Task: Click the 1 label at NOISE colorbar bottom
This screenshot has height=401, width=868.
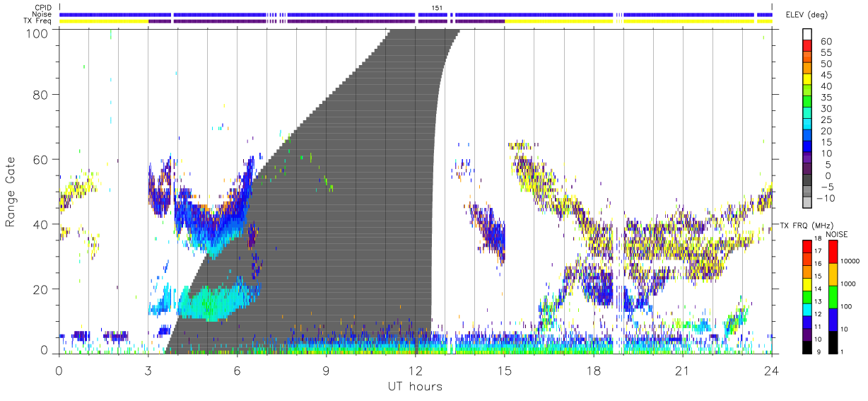Action: click(842, 351)
